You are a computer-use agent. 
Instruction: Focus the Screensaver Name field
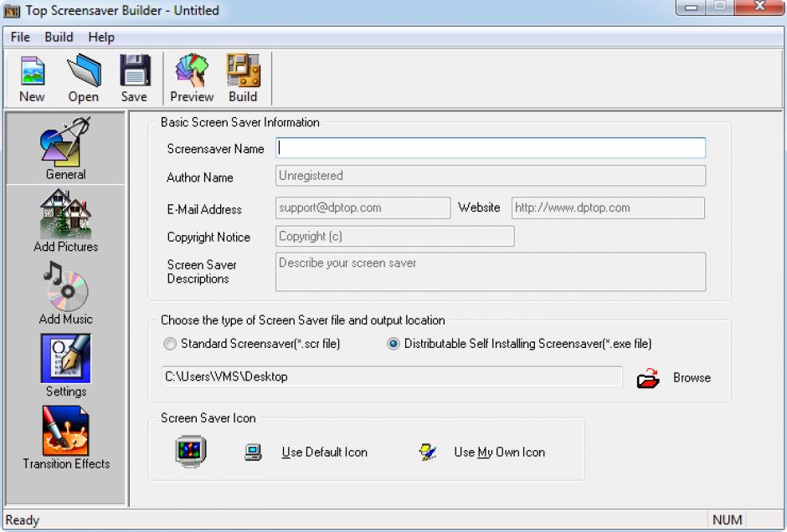(491, 148)
